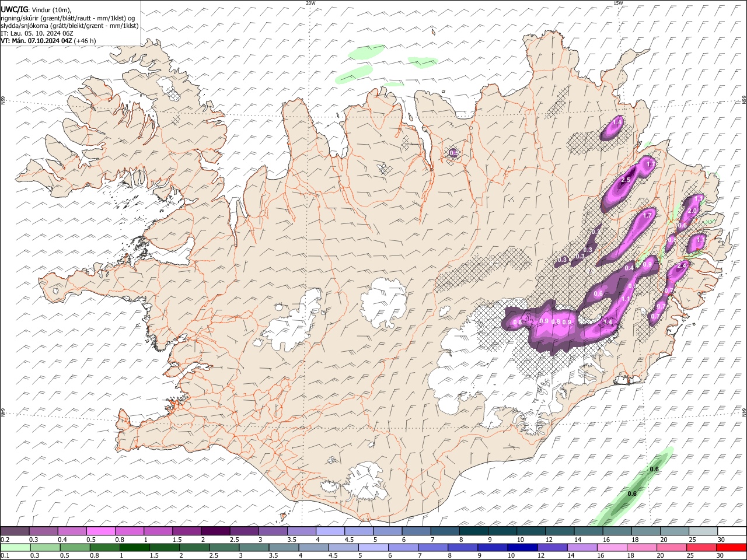747x560 pixels.
Task: Select the 'IT: Lau. 05. 10. 2024 06Z' line
Action: coord(37,33)
